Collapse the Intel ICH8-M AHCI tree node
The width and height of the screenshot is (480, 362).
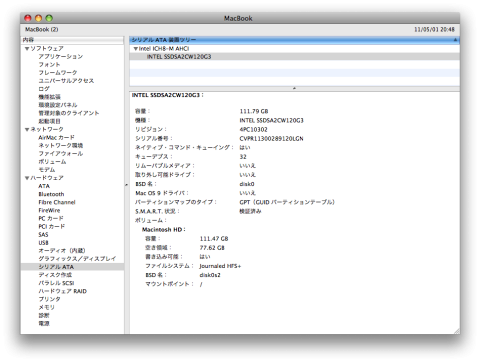coord(135,49)
